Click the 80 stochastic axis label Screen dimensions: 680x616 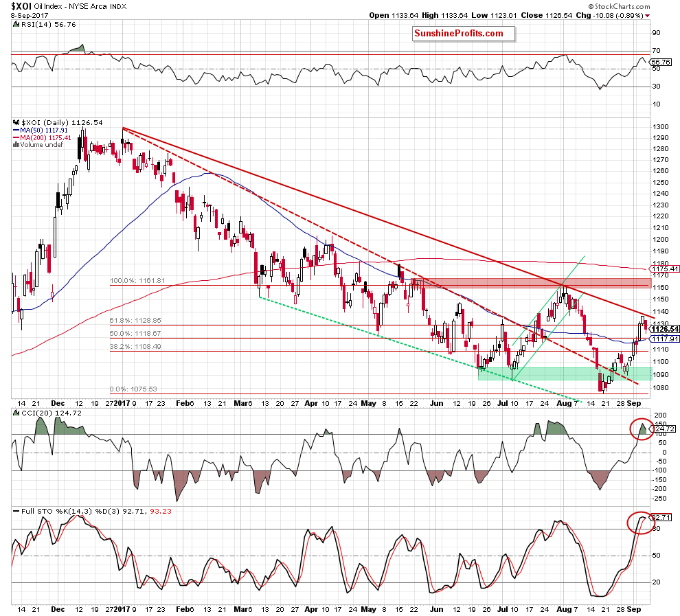click(656, 529)
